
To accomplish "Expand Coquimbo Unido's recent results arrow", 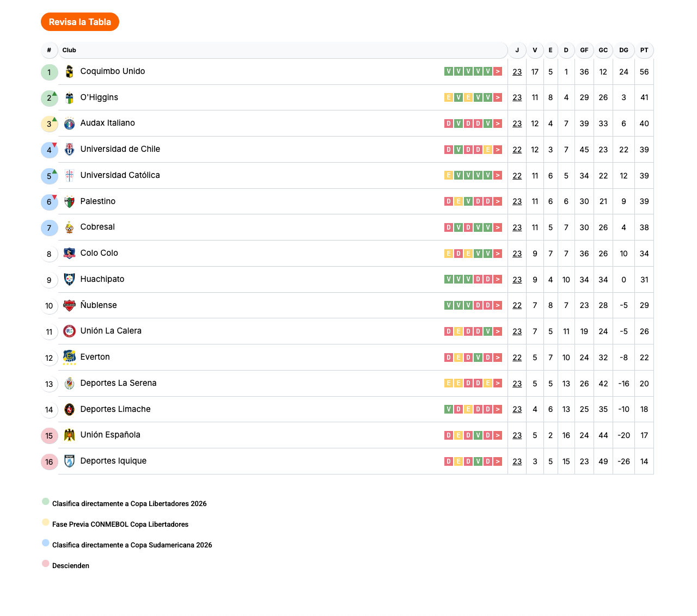I will [x=498, y=72].
